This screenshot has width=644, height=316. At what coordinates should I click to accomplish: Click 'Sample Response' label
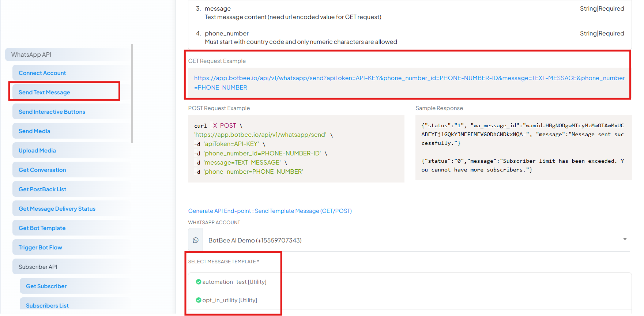tap(439, 108)
